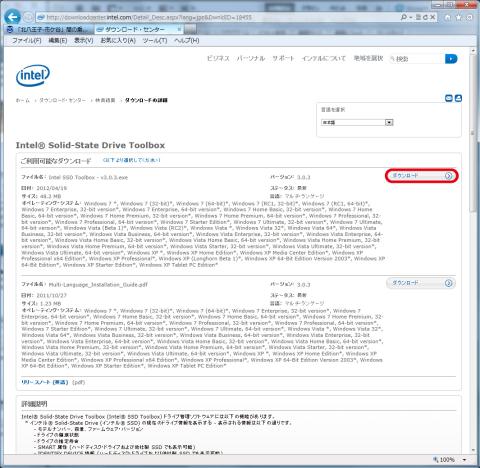
Task: Open the 表示(V) menu
Action: pyautogui.click(x=83, y=40)
